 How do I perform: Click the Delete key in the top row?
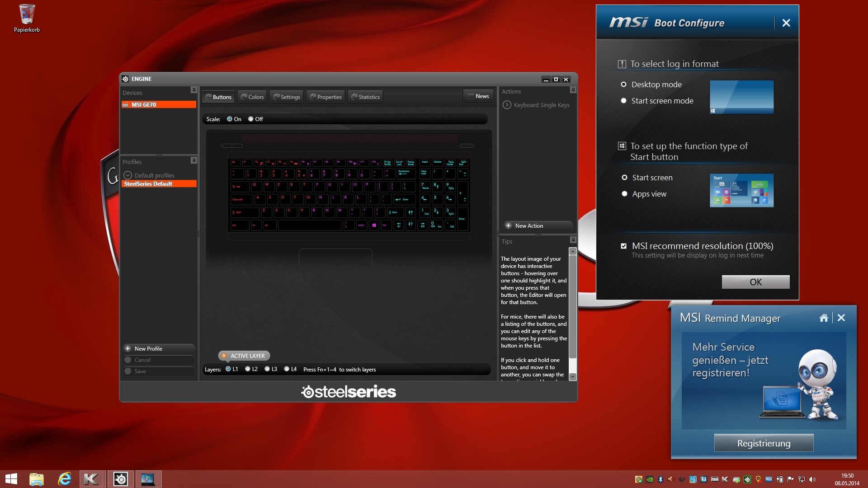(437, 162)
